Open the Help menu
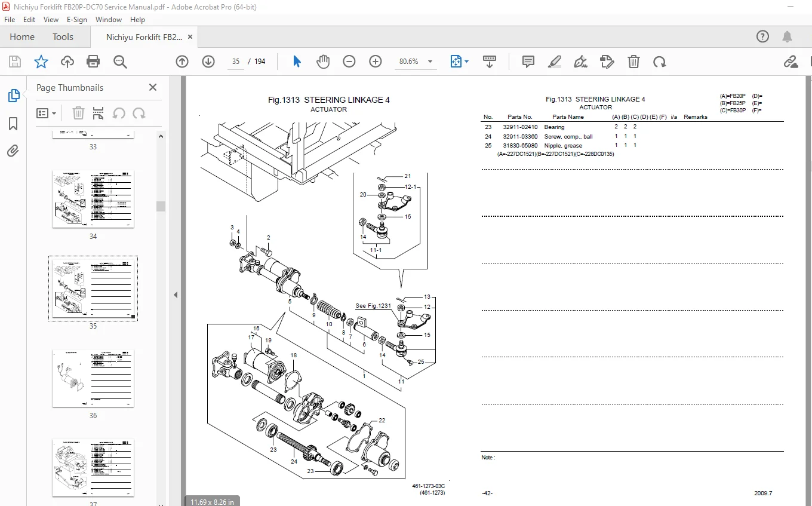This screenshot has width=812, height=506. (x=138, y=20)
